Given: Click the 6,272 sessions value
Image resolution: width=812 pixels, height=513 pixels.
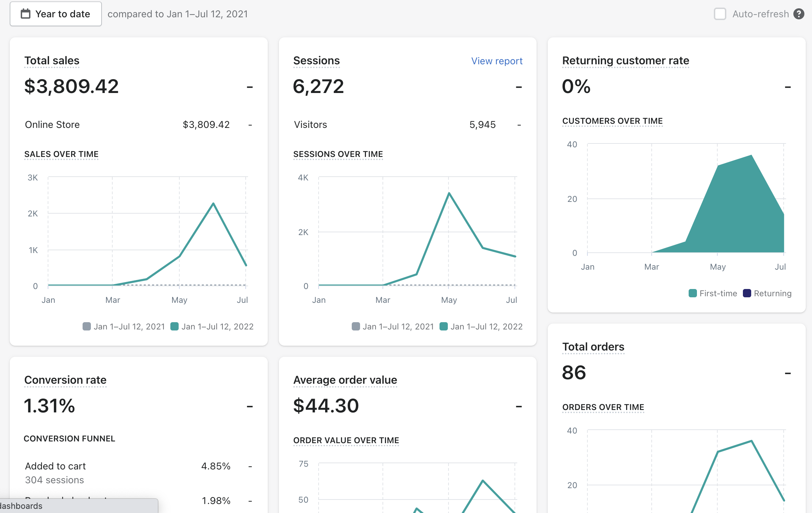Looking at the screenshot, I should tap(318, 86).
